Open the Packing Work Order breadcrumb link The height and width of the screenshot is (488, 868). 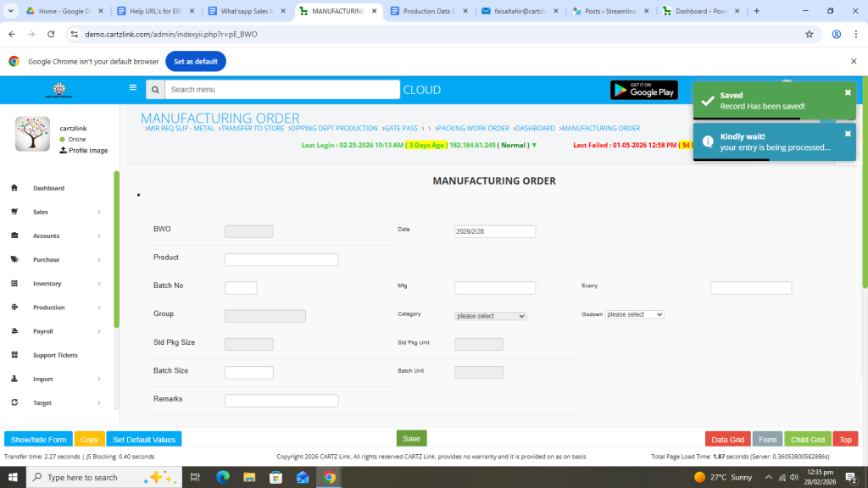pyautogui.click(x=471, y=129)
